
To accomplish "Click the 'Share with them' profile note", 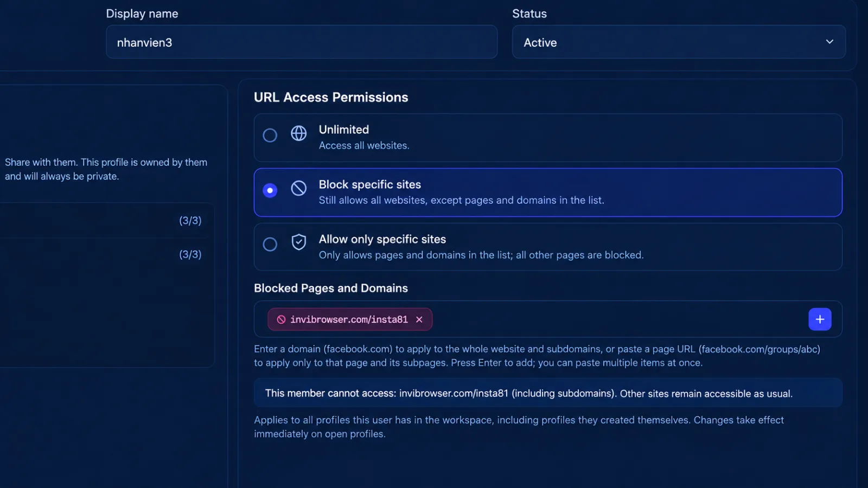I will [x=106, y=169].
